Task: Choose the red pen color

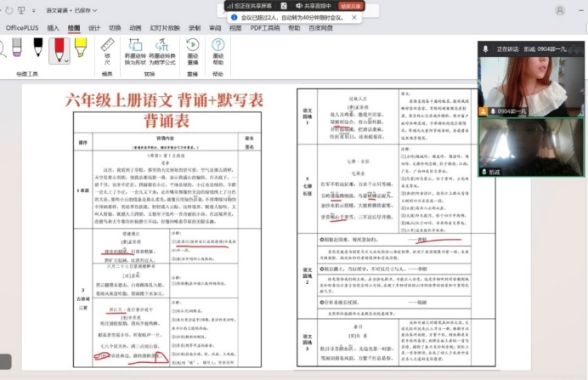Action: coord(59,49)
